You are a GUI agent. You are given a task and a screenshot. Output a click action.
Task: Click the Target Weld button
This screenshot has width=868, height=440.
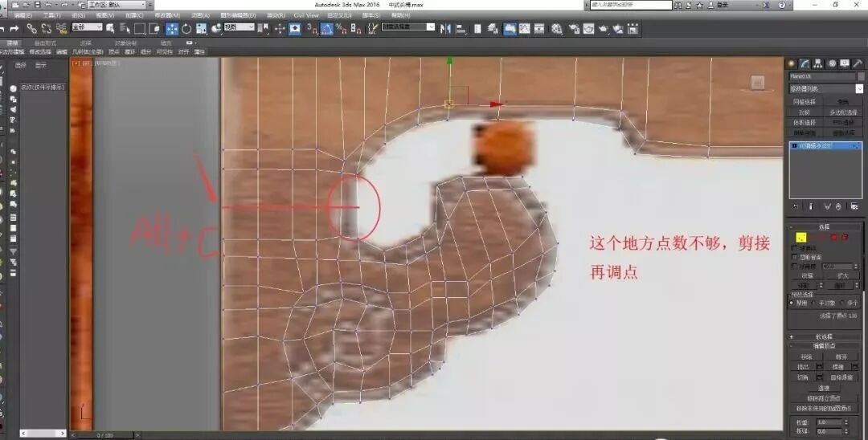point(841,377)
